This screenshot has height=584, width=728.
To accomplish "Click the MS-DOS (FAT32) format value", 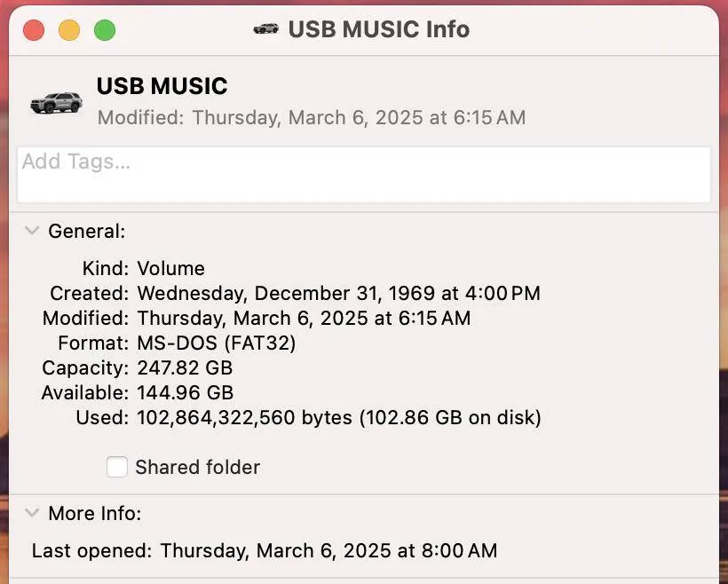I will point(217,343).
